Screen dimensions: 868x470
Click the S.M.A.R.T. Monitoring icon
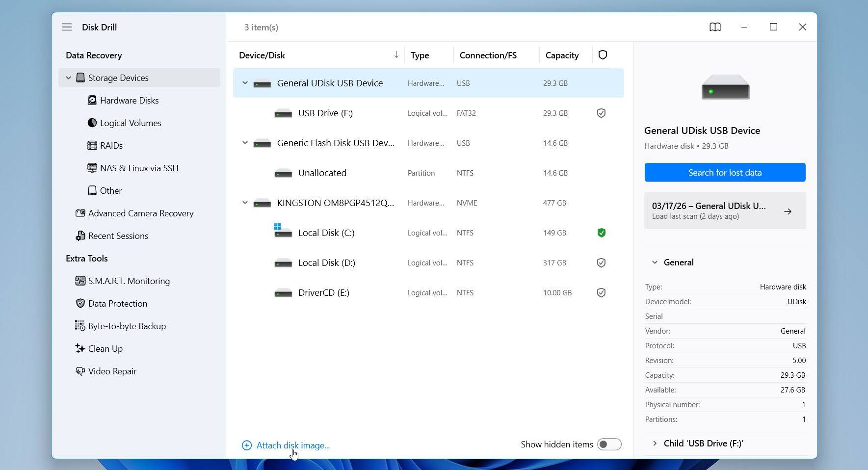[80, 281]
